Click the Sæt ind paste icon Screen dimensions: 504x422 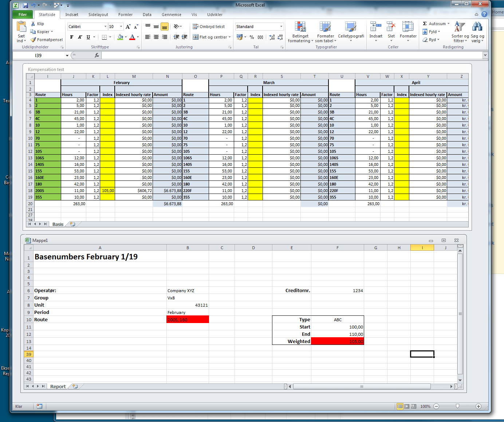21,27
